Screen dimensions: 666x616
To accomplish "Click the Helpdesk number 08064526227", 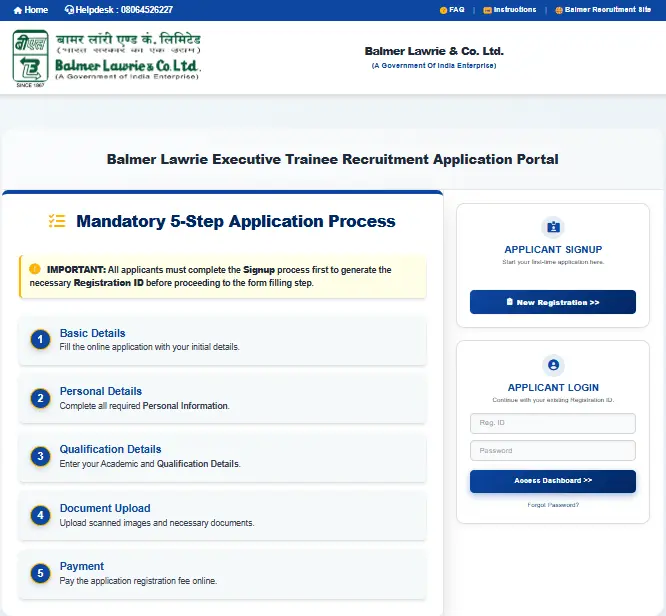I will (x=147, y=10).
